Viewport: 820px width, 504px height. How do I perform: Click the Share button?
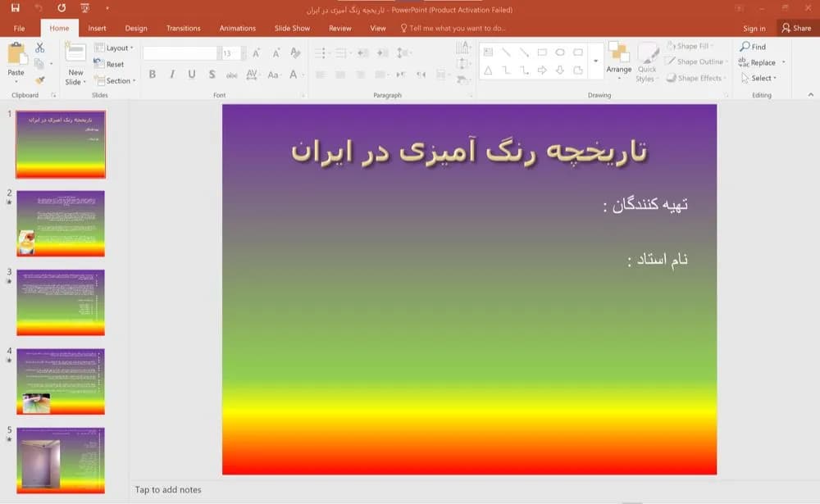tap(796, 28)
